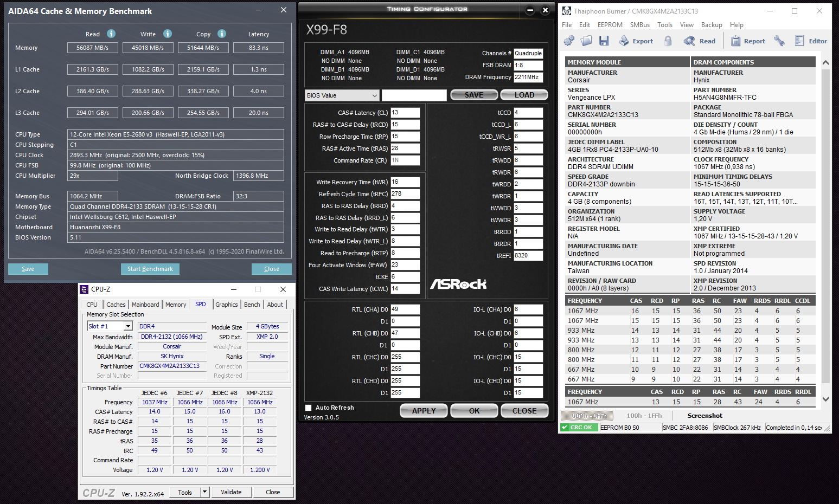The width and height of the screenshot is (839, 504).
Task: Click the Close button in AIDA64 benchmark
Action: [272, 269]
